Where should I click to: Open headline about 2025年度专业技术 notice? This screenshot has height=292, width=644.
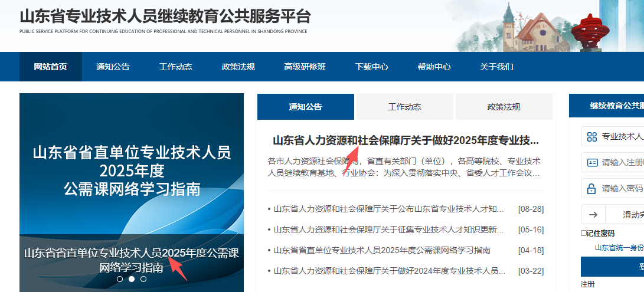click(x=405, y=140)
